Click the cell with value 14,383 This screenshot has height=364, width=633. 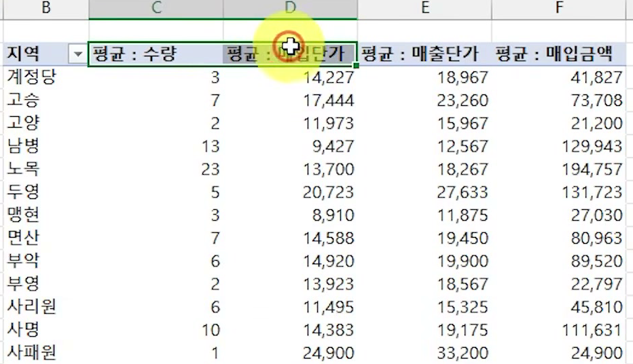click(x=290, y=329)
